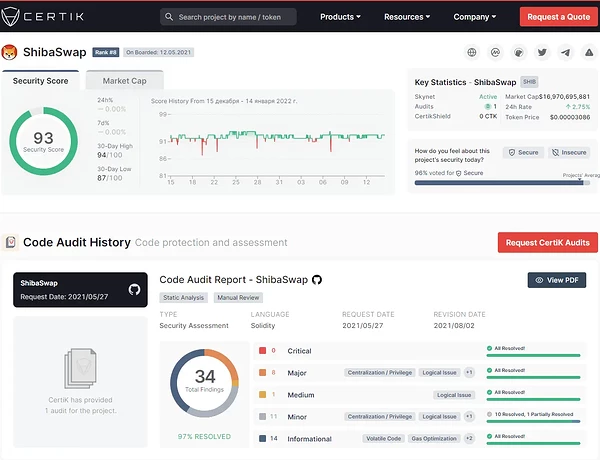The width and height of the screenshot is (600, 460).
Task: Click crossed shield icon on Insecure vote
Action: [555, 152]
